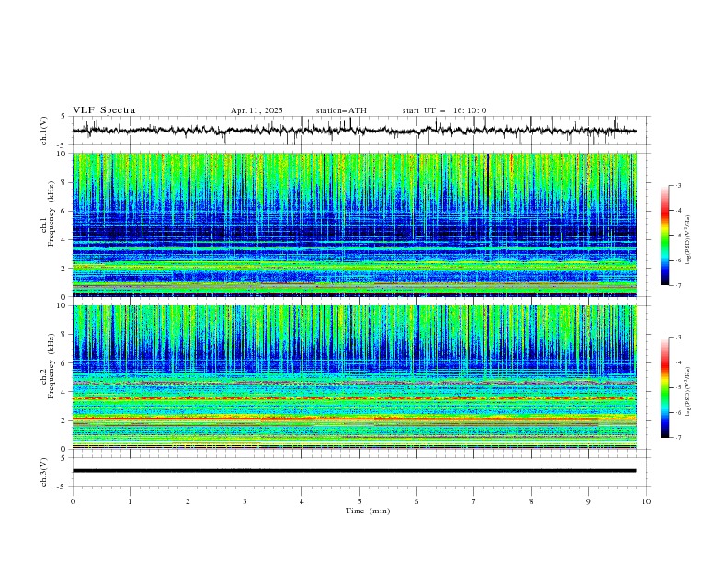728x563 pixels.
Task: Click the time axis tick label '0'
Action: [x=73, y=501]
